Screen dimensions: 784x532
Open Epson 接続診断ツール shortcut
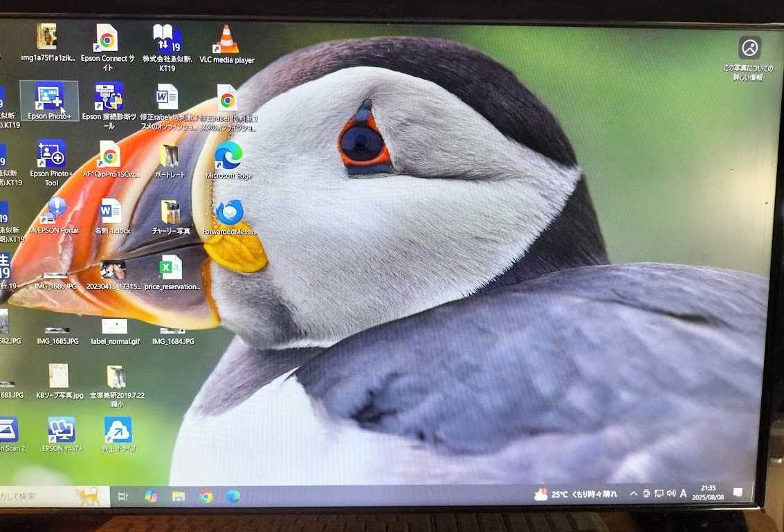[x=109, y=96]
